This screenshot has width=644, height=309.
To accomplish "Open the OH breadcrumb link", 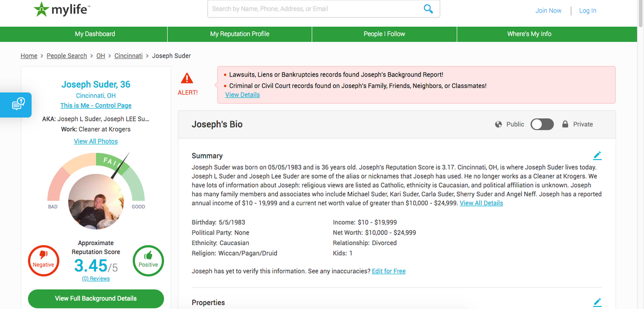I will pyautogui.click(x=101, y=56).
